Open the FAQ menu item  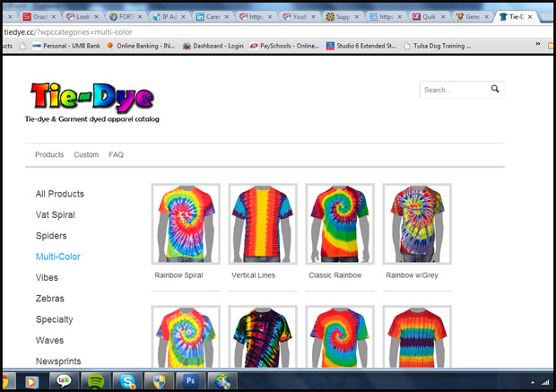coord(116,154)
